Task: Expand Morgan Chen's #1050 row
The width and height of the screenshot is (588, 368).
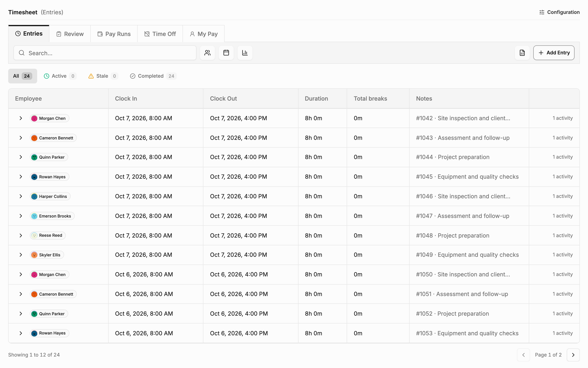Action: pos(21,275)
